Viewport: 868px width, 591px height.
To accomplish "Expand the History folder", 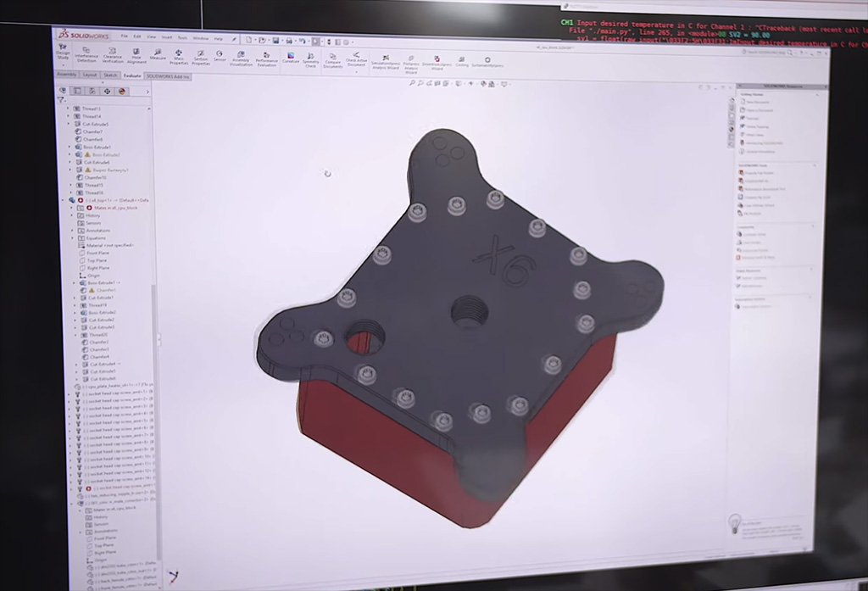I will click(72, 215).
